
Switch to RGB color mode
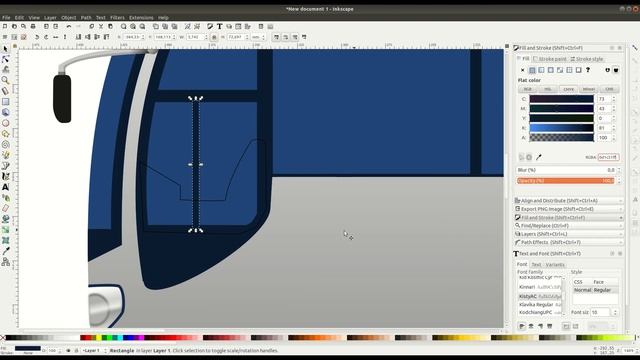[x=528, y=89]
